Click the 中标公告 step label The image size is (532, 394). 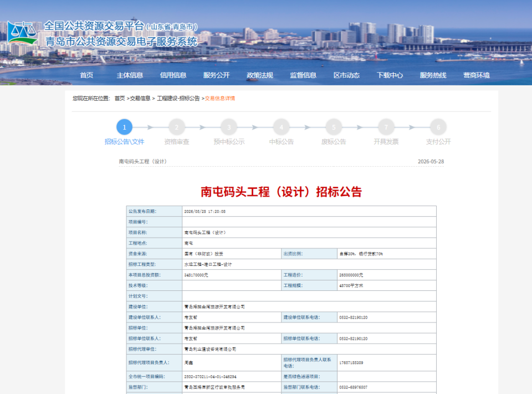(x=282, y=142)
